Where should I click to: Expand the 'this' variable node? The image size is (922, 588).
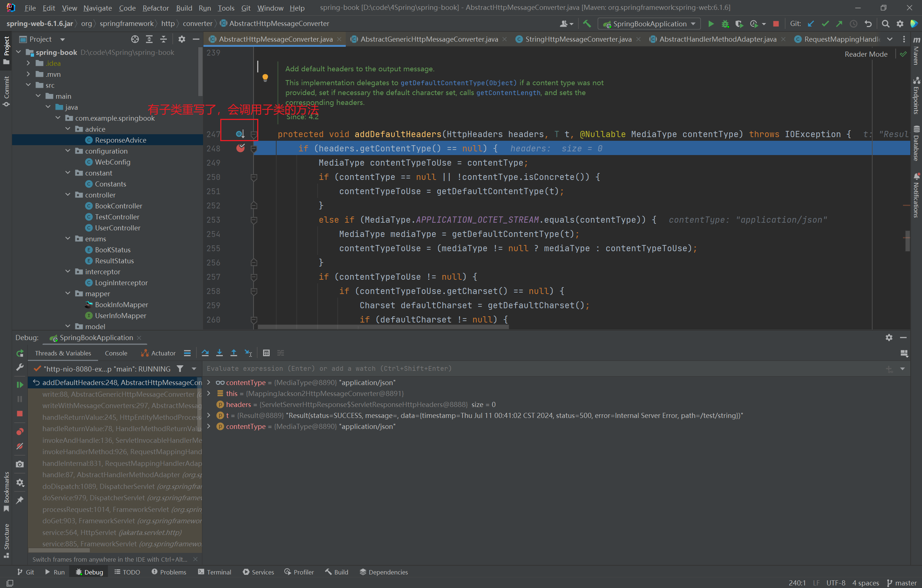(209, 393)
